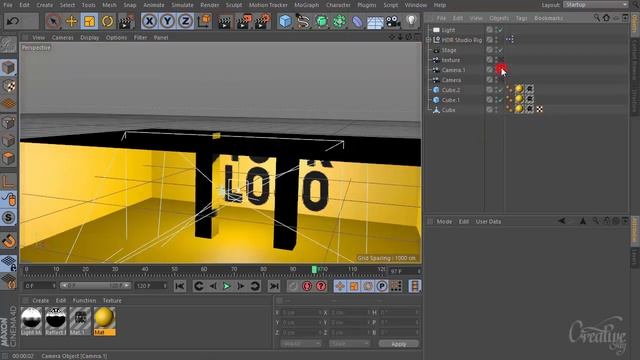640x360 pixels.
Task: Click the Enable Axis L-shaped icon
Action: pos(8,181)
